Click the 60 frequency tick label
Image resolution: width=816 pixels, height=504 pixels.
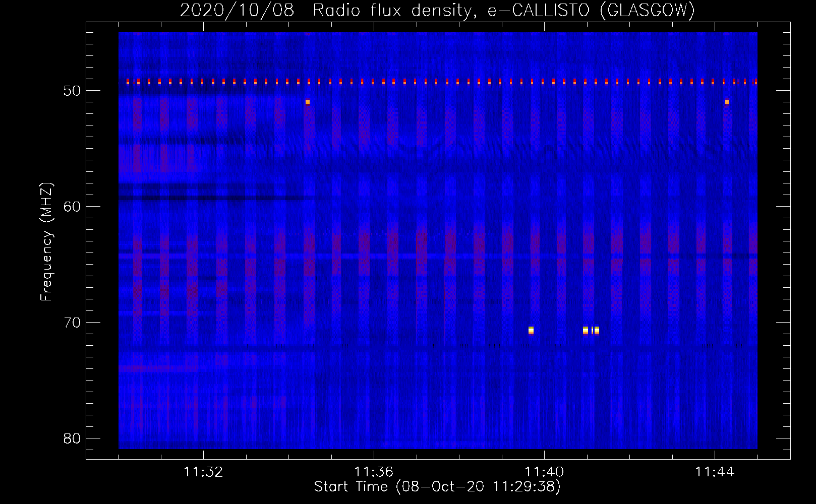[x=73, y=207]
